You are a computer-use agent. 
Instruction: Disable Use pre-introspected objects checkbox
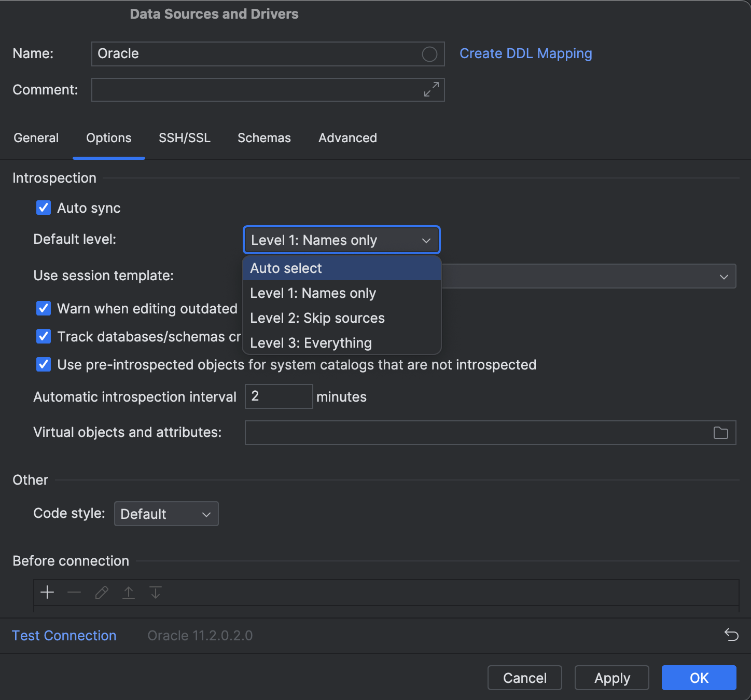(x=44, y=365)
